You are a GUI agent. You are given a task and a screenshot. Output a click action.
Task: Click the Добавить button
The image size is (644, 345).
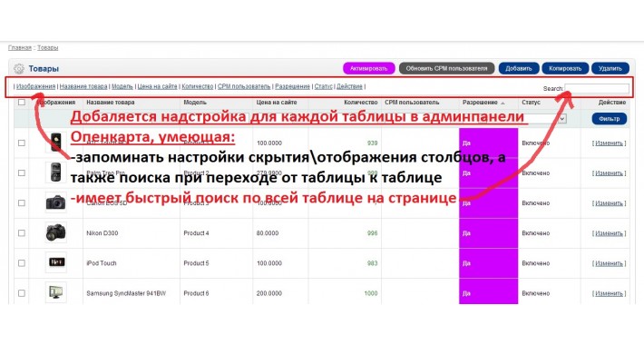coord(519,69)
